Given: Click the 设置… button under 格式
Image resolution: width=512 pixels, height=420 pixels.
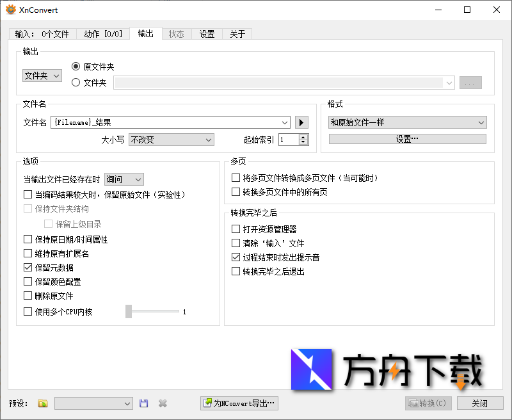Looking at the screenshot, I should (x=407, y=139).
